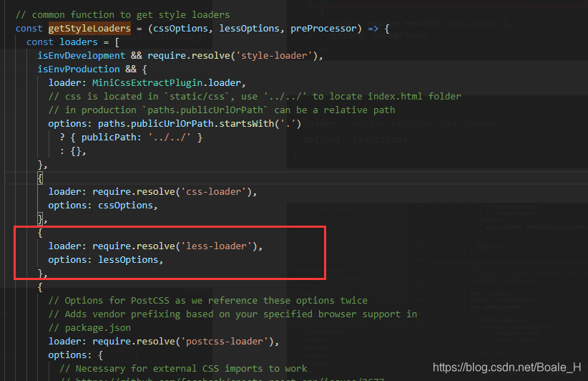The width and height of the screenshot is (588, 381).
Task: Click the '../../' string after publicPath
Action: 169,138
